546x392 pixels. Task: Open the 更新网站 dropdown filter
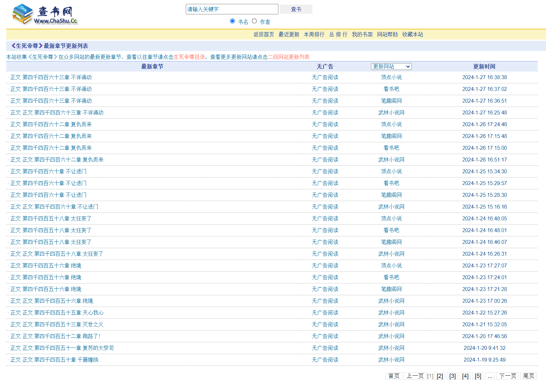click(x=391, y=67)
